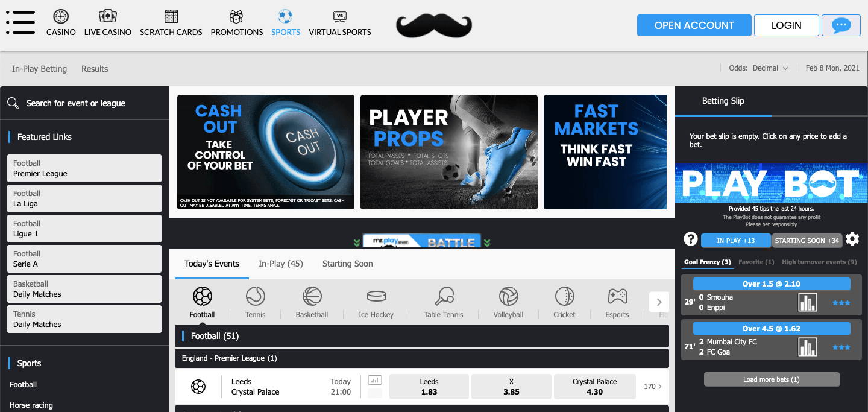
Task: Collapse Football (51) section header
Action: coord(422,336)
